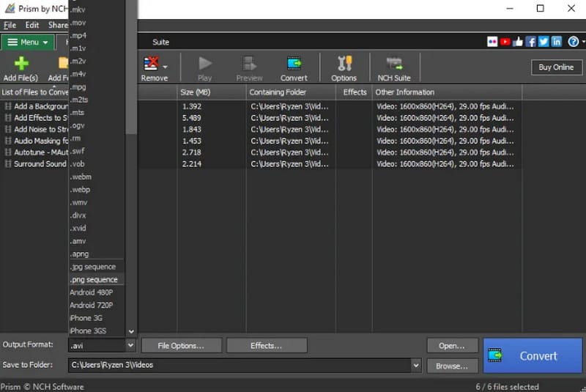
Task: Click the Remove icon in toolbar
Action: (153, 64)
